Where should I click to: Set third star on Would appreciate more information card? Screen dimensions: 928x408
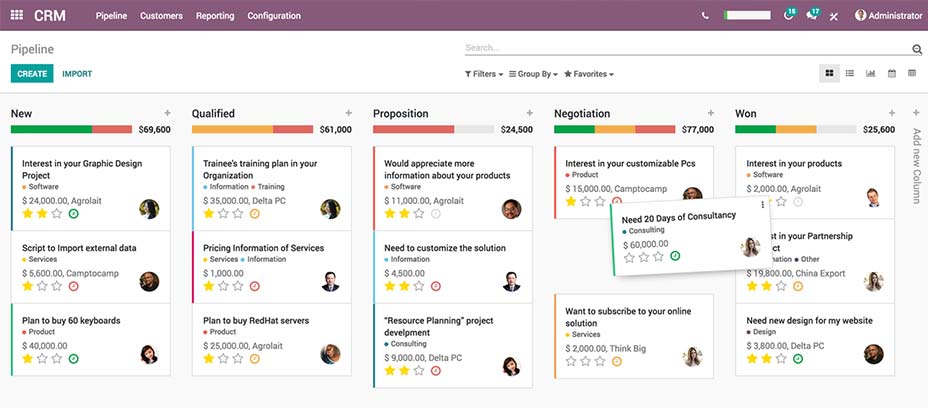pyautogui.click(x=418, y=214)
